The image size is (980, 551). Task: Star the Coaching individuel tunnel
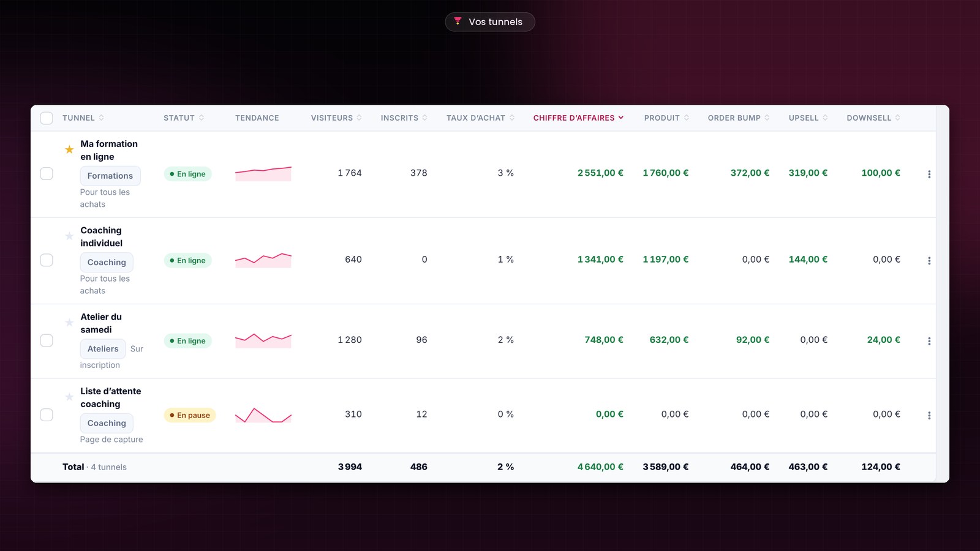69,236
